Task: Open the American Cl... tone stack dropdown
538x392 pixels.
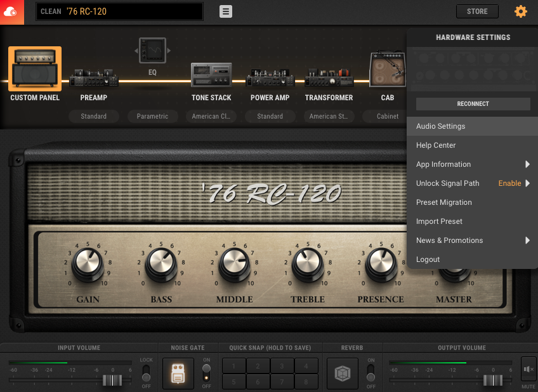Action: click(211, 116)
